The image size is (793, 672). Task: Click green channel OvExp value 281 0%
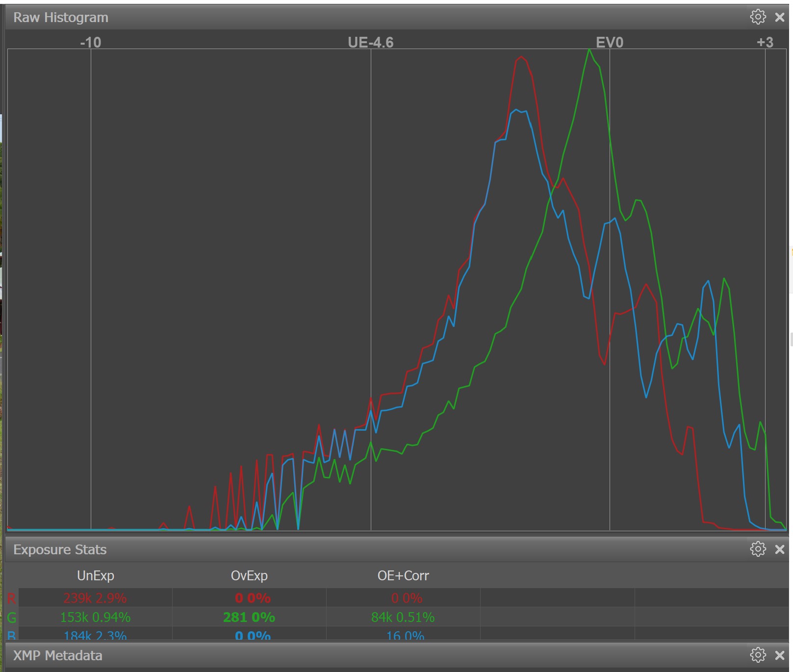pyautogui.click(x=249, y=617)
